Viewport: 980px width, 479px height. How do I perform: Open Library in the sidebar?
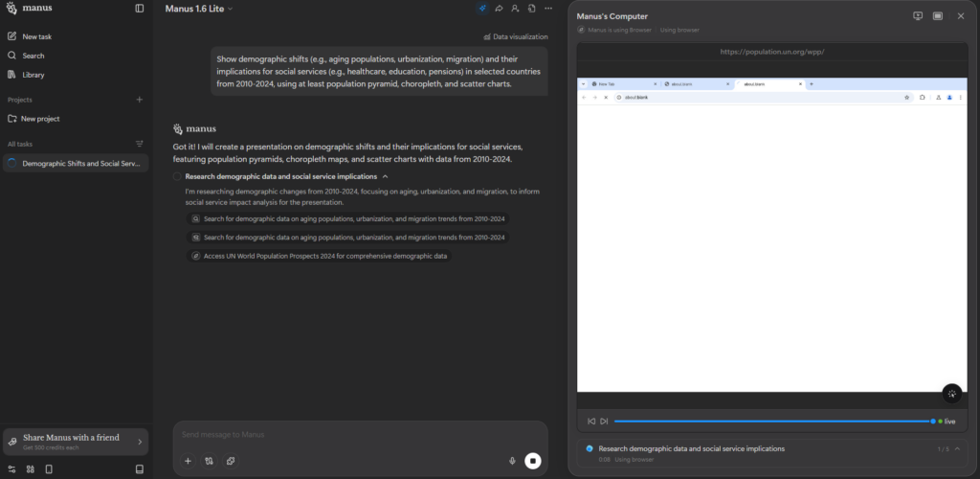click(x=33, y=75)
